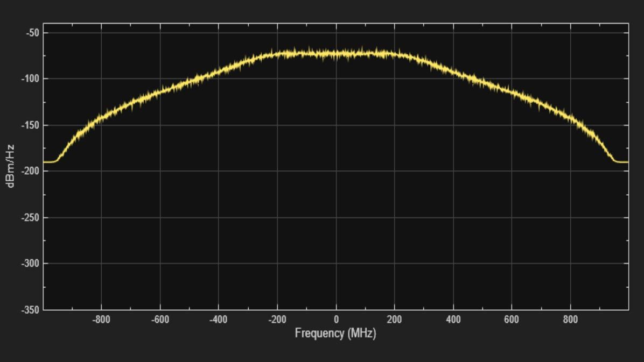Viewport: 644px width, 362px height.
Task: Select the 600 tick on frequency axis
Action: pyautogui.click(x=512, y=320)
